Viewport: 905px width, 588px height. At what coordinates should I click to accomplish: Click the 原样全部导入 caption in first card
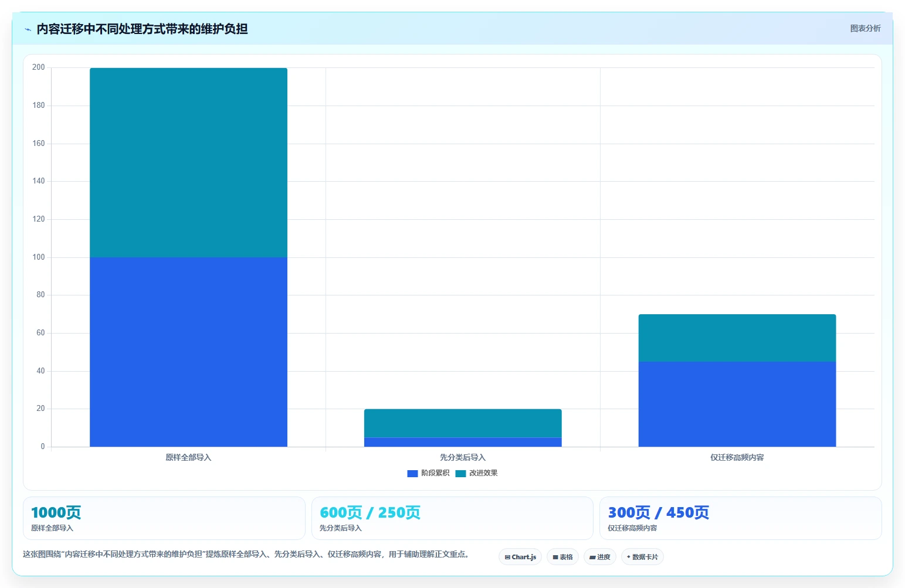pos(52,528)
